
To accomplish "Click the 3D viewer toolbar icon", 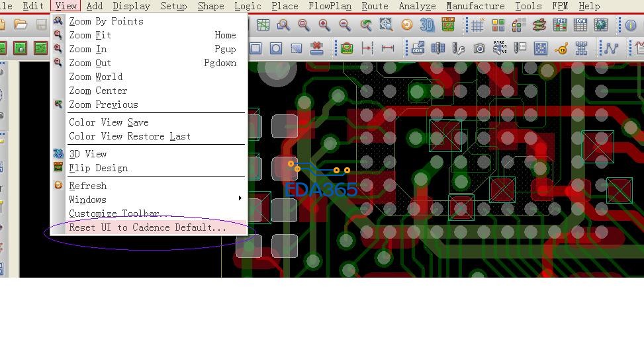I will [x=427, y=25].
